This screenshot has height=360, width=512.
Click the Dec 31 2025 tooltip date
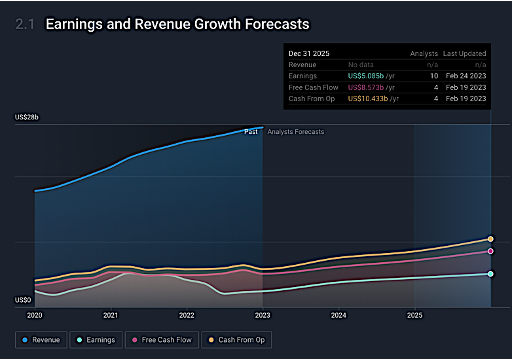pyautogui.click(x=309, y=53)
